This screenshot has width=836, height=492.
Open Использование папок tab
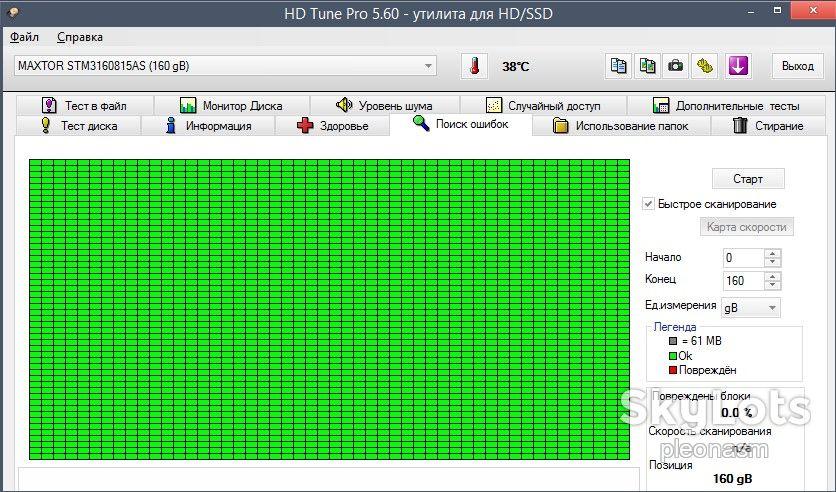click(x=621, y=126)
